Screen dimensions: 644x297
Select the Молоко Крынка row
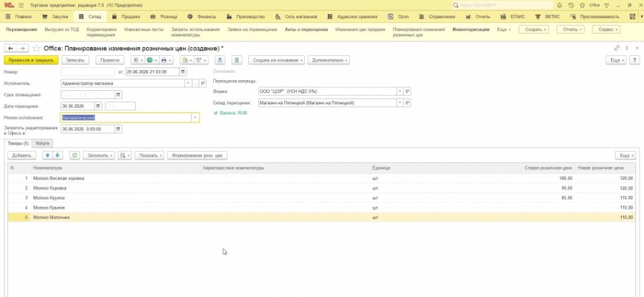click(x=321, y=208)
